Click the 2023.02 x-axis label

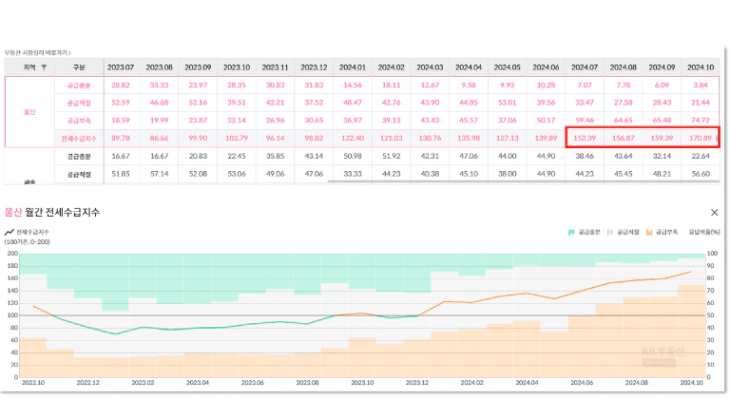(142, 383)
